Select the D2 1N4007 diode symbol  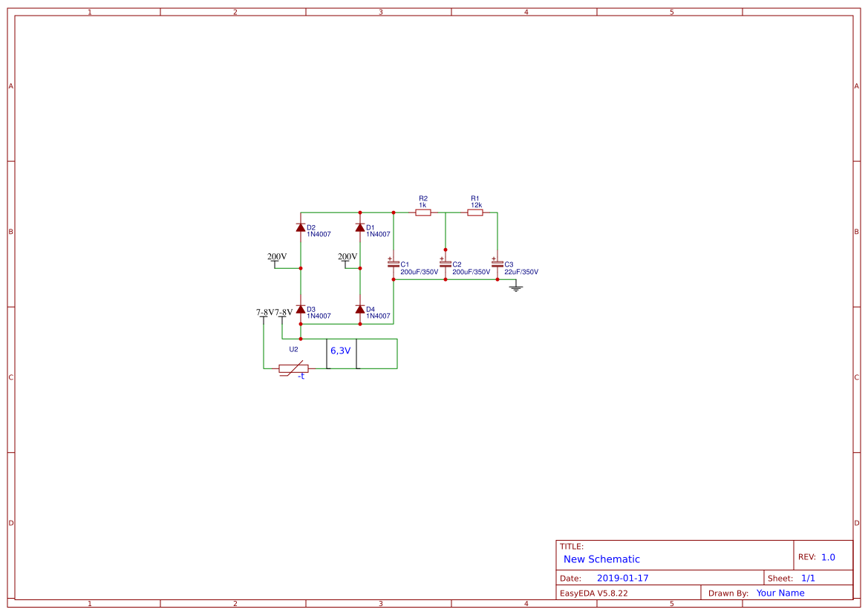click(x=301, y=227)
